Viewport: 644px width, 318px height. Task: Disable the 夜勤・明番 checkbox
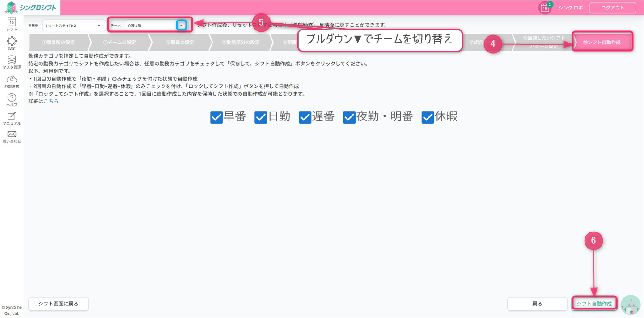coord(349,117)
